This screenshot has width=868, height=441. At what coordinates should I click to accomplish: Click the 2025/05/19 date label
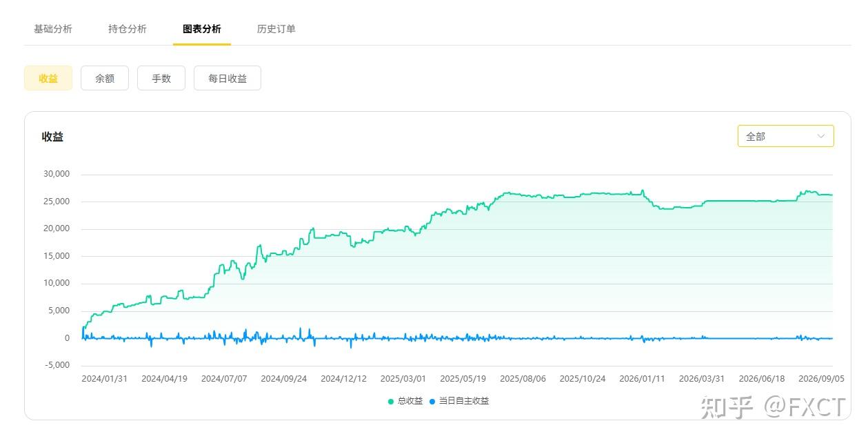[463, 379]
